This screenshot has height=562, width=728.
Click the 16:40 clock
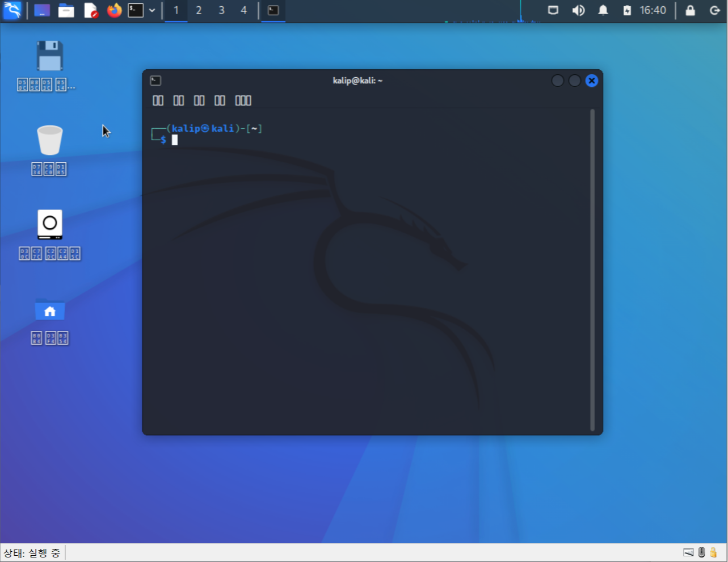pos(653,10)
